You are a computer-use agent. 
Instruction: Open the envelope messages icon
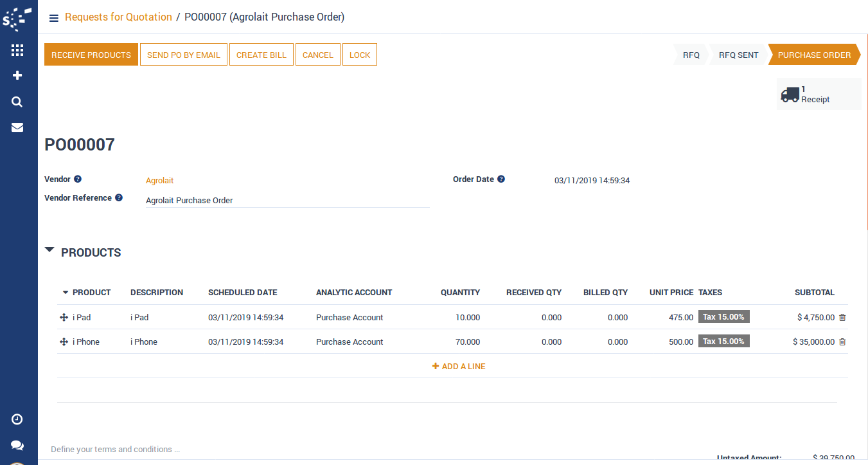pos(17,127)
